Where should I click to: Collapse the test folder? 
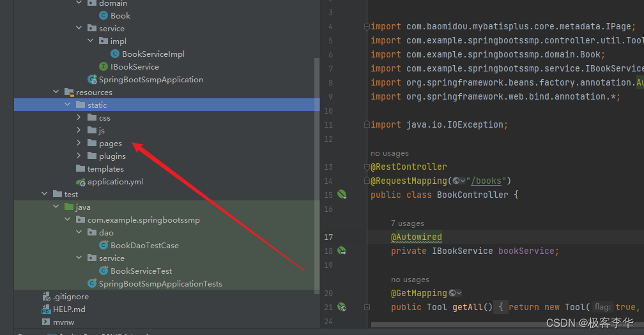tap(44, 195)
